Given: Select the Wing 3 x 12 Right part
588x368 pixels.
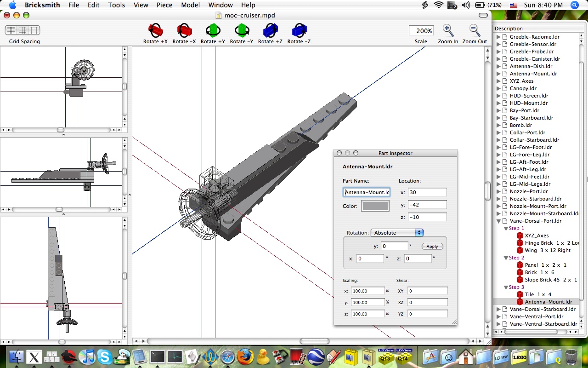Looking at the screenshot, I should pyautogui.click(x=548, y=250).
